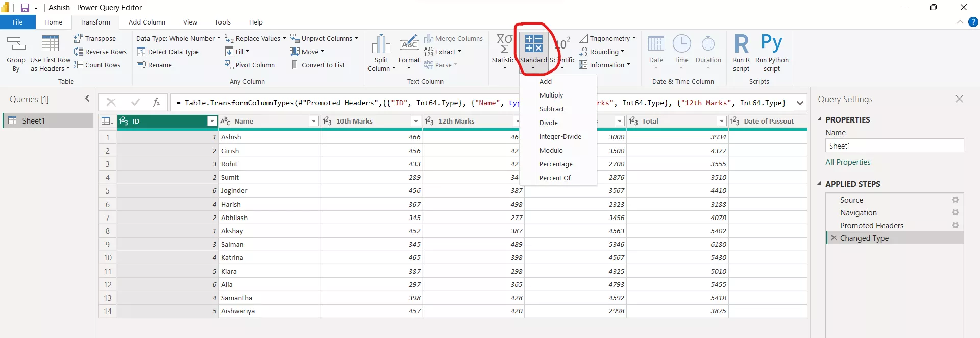Open the Total column filter dropdown
Viewport: 980px width, 338px height.
click(721, 121)
